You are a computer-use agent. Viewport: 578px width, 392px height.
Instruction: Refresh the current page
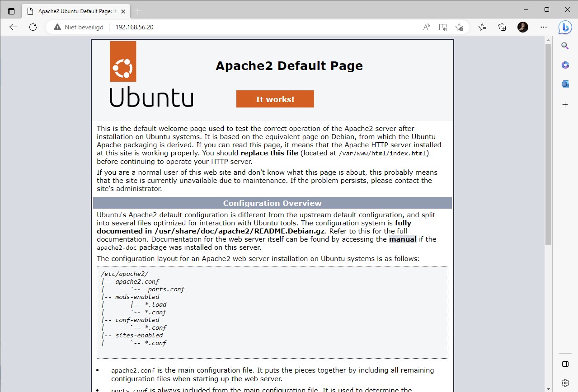coord(33,27)
